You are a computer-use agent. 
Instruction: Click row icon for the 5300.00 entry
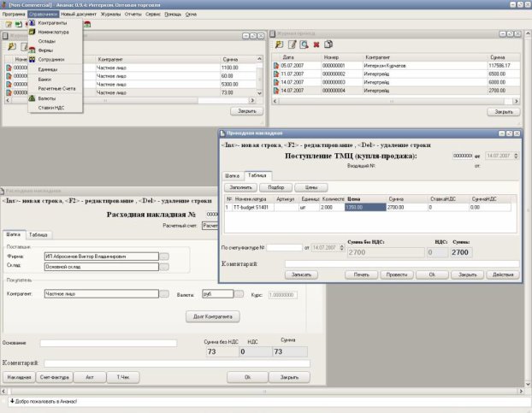tap(9, 85)
